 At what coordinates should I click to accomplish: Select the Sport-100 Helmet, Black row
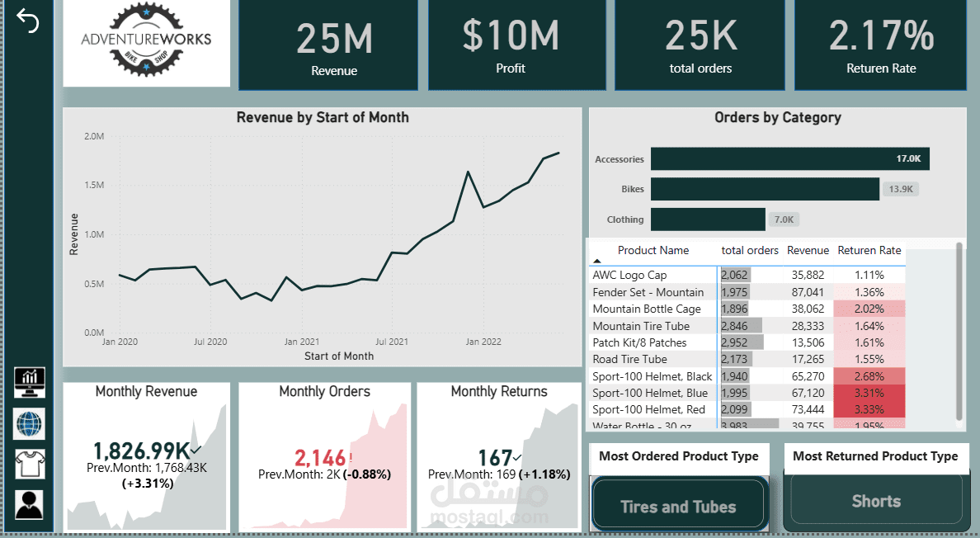click(x=747, y=376)
